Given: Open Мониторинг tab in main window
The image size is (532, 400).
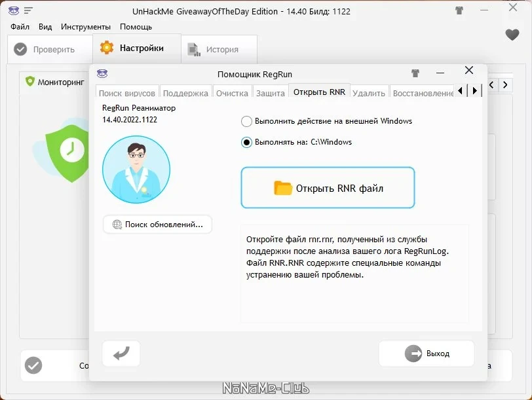Looking at the screenshot, I should [55, 82].
